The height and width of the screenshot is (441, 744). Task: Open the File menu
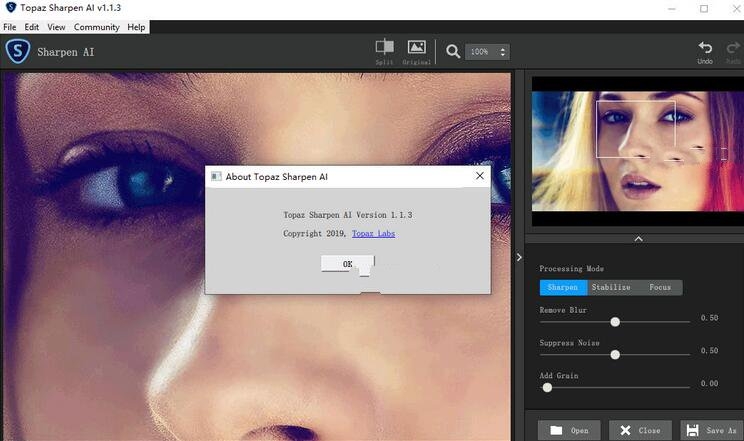pos(10,27)
